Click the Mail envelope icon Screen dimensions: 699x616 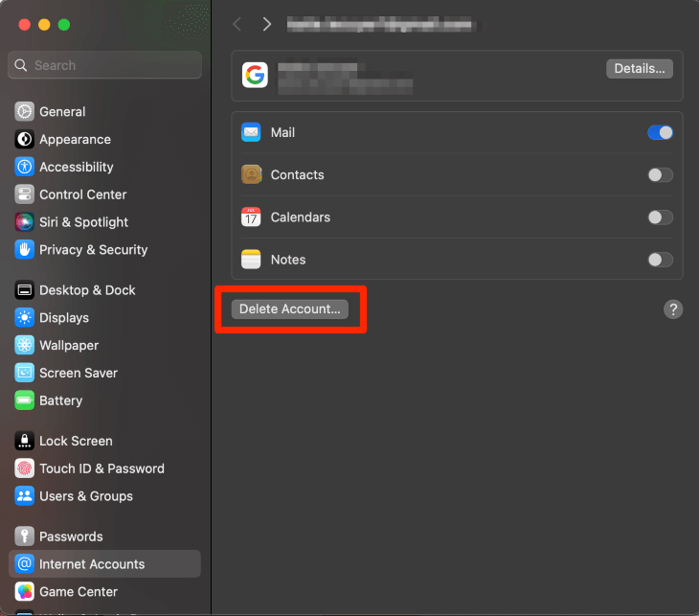tap(251, 132)
